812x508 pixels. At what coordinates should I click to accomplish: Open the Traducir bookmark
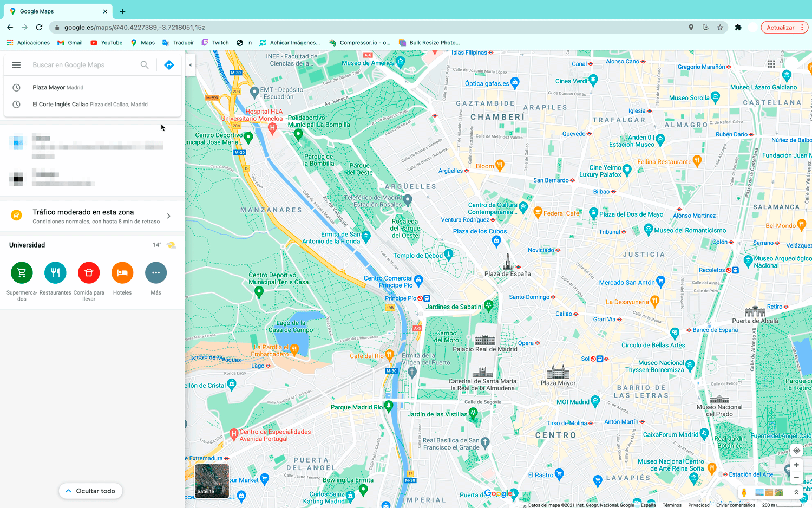(178, 43)
